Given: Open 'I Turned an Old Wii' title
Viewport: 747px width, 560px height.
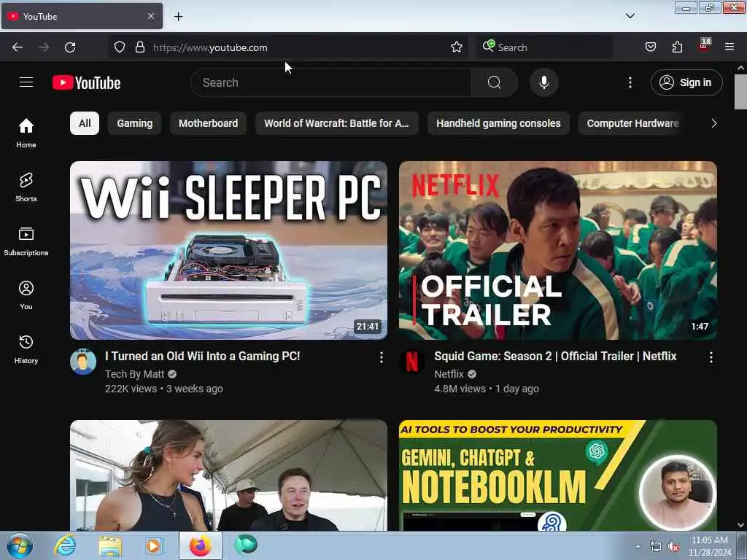Looking at the screenshot, I should click(203, 356).
